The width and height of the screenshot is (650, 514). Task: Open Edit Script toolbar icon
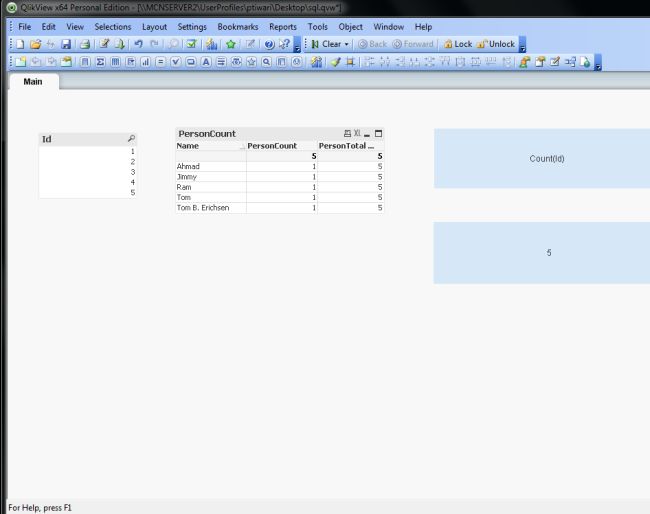104,44
